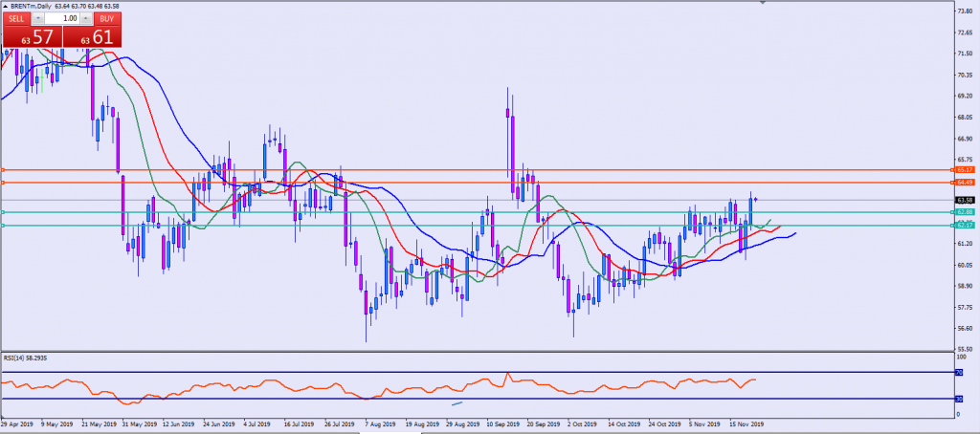The image size is (980, 434).
Task: Click the 63.58 current price label
Action: (964, 200)
